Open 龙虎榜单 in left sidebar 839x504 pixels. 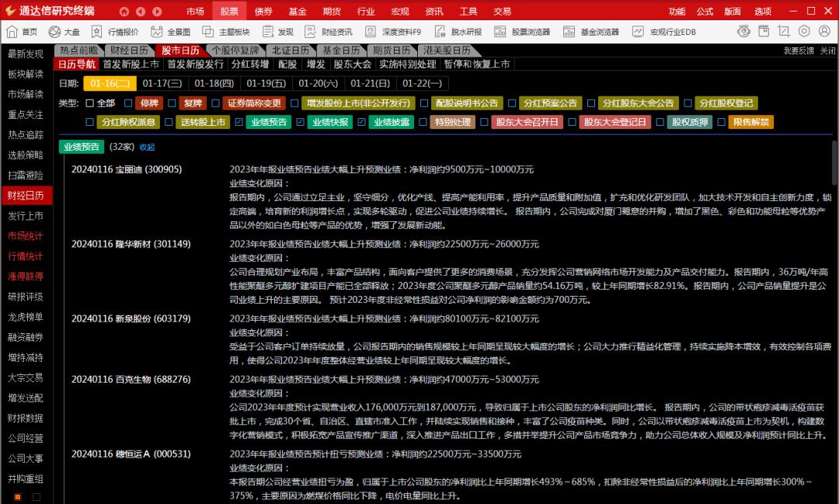(x=26, y=318)
